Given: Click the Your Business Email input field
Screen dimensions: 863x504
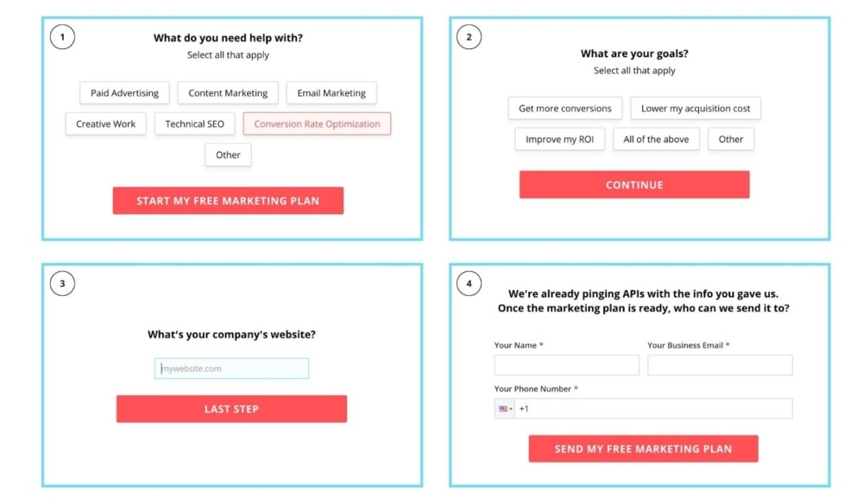Looking at the screenshot, I should coord(720,364).
